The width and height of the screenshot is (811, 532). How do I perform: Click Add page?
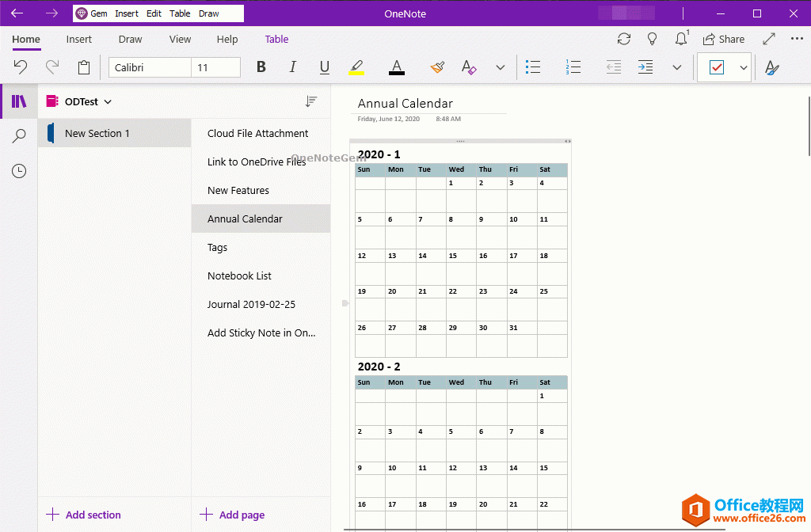(231, 515)
